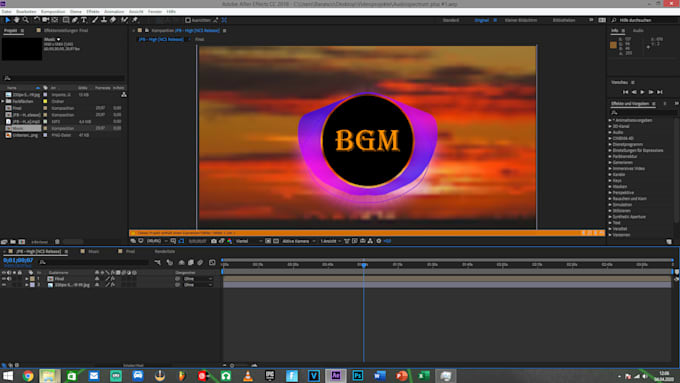
Task: Expand the Final layer properties
Action: 26,279
